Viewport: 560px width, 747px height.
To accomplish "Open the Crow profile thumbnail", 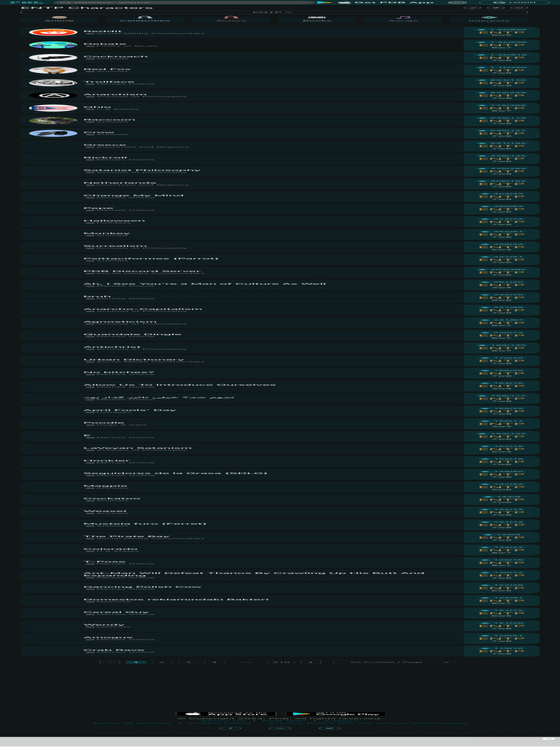I will 52,133.
